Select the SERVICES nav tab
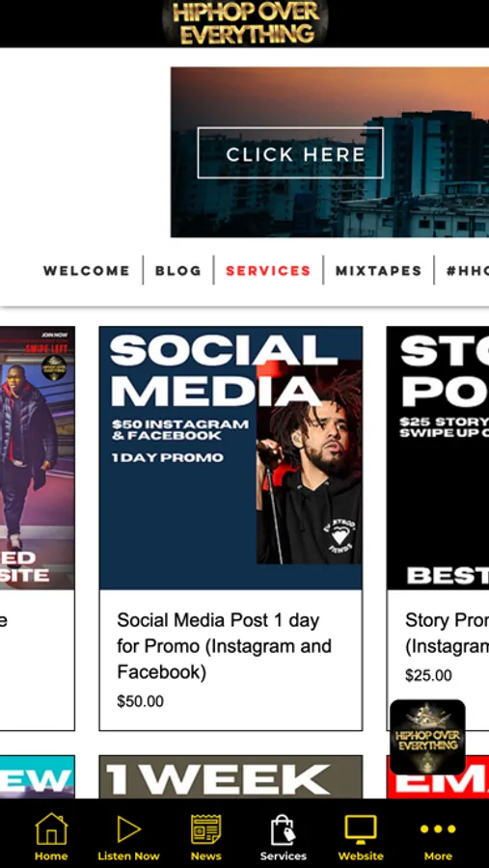 pos(268,271)
